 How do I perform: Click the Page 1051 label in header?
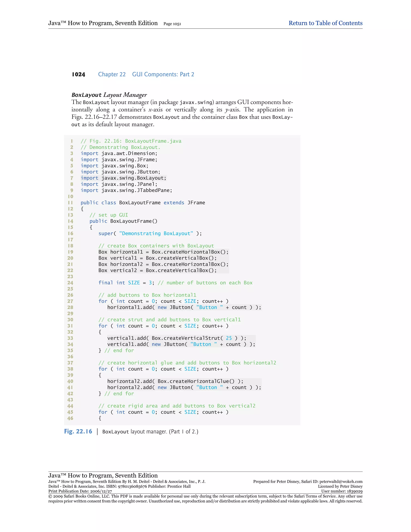pyautogui.click(x=172, y=24)
